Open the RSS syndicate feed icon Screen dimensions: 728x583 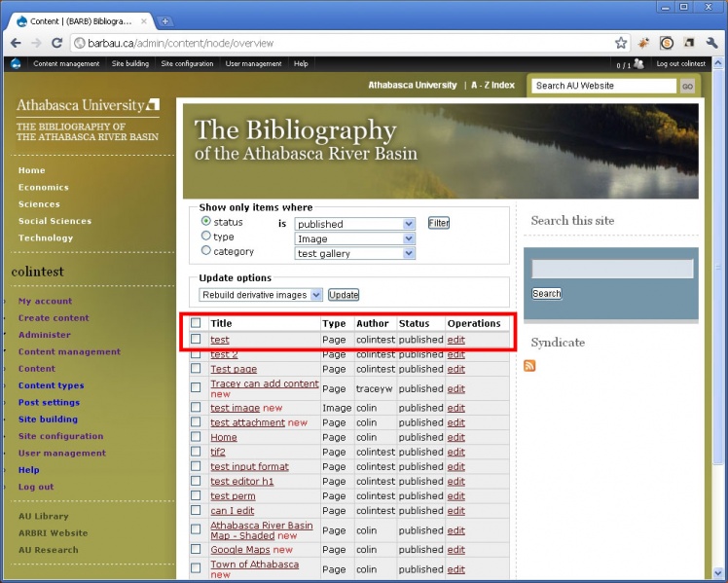(x=529, y=366)
